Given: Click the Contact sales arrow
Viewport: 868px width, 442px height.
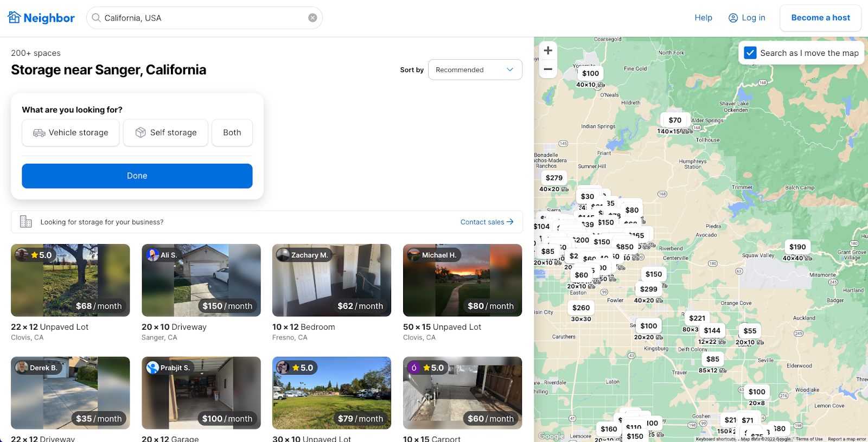Looking at the screenshot, I should 510,222.
